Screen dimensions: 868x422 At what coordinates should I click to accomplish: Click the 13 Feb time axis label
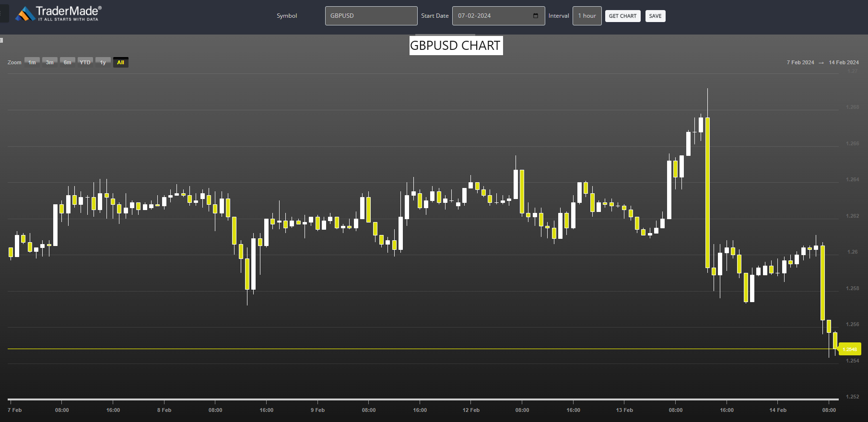point(624,410)
